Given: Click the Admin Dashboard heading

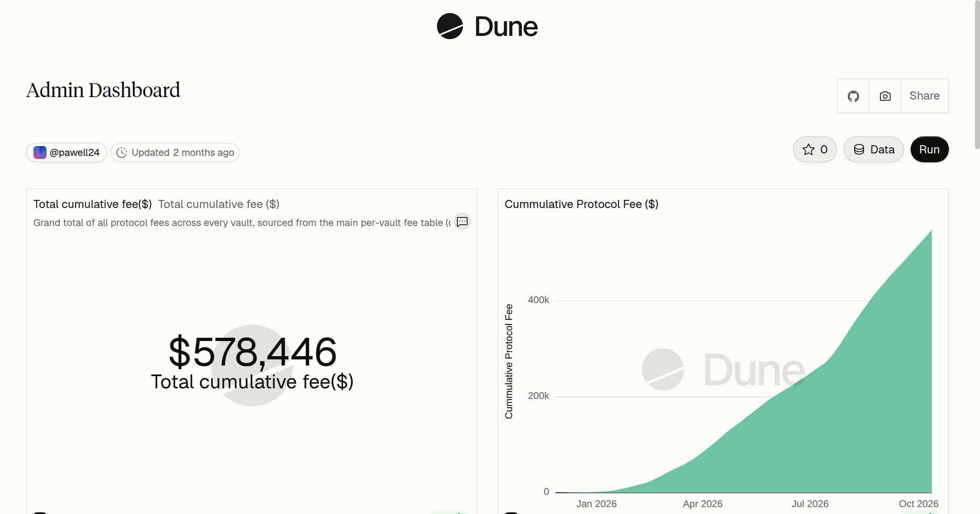Looking at the screenshot, I should click(103, 91).
